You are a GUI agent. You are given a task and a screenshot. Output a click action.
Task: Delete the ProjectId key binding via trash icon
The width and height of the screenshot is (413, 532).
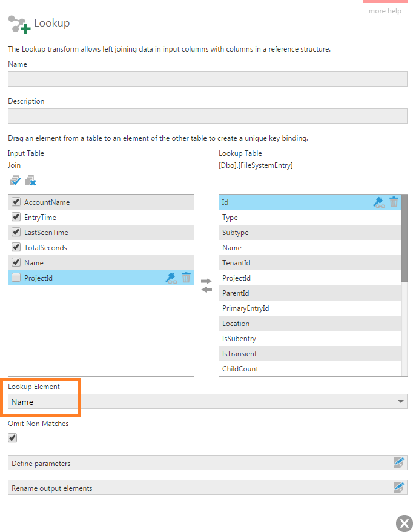pyautogui.click(x=185, y=278)
